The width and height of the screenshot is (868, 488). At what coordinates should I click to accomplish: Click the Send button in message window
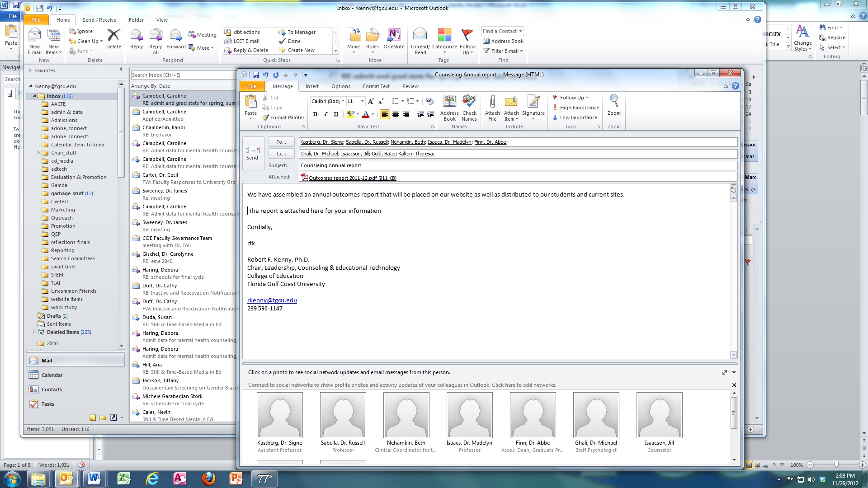252,153
